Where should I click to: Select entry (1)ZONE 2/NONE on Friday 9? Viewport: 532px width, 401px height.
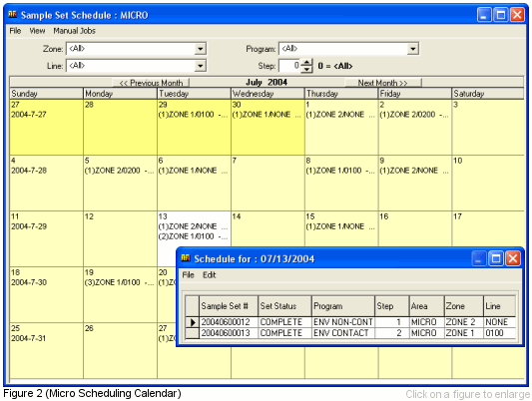[x=414, y=171]
